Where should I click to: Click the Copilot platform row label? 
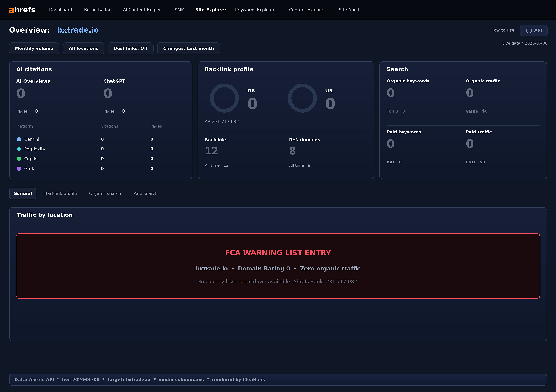[x=32, y=159]
